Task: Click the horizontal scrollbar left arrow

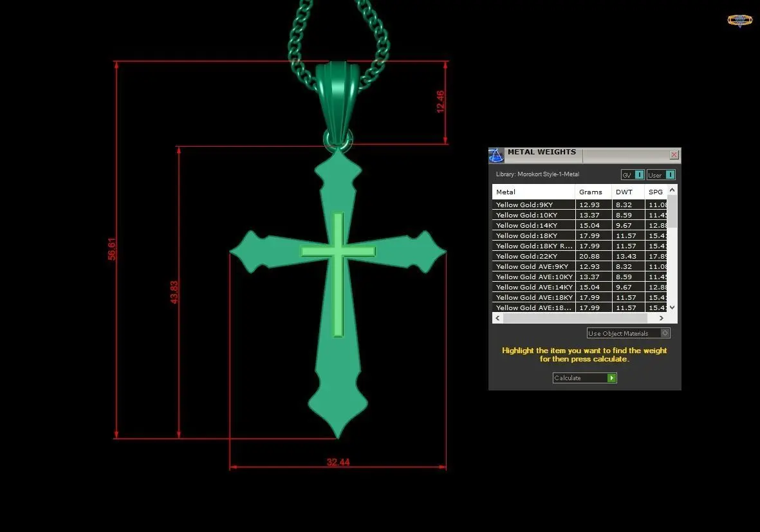Action: tap(497, 318)
